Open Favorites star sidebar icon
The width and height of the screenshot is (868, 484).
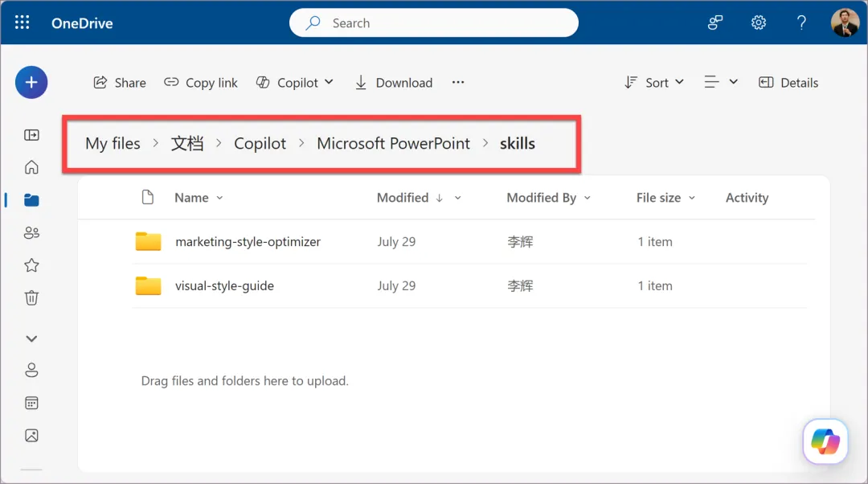click(x=31, y=265)
